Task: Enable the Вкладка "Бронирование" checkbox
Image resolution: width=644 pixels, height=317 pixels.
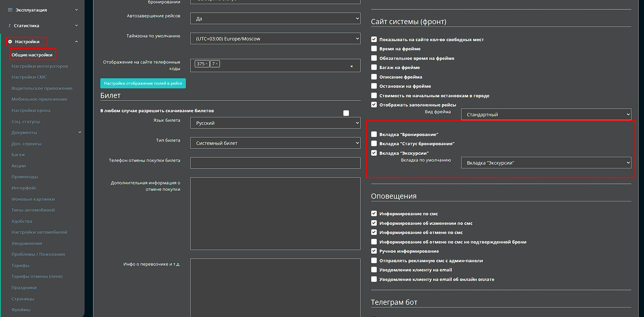Action: click(374, 134)
